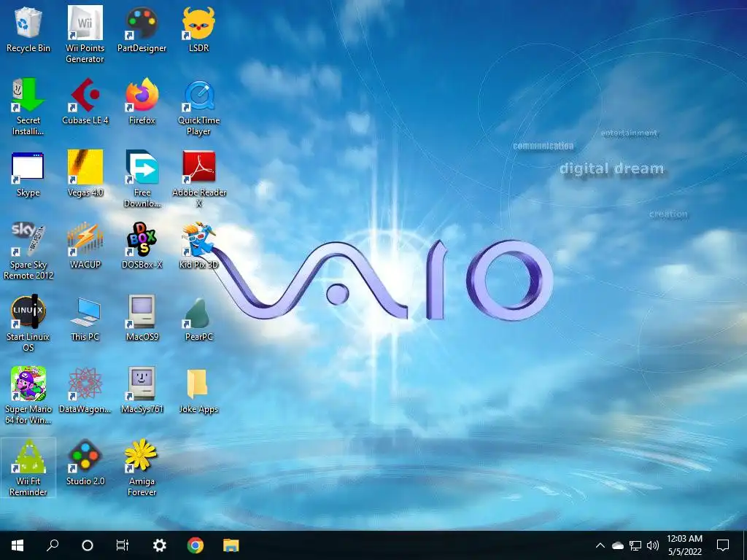This screenshot has height=560, width=747.
Task: Click the Spare Sky Remote 2012 icon
Action: (x=28, y=239)
